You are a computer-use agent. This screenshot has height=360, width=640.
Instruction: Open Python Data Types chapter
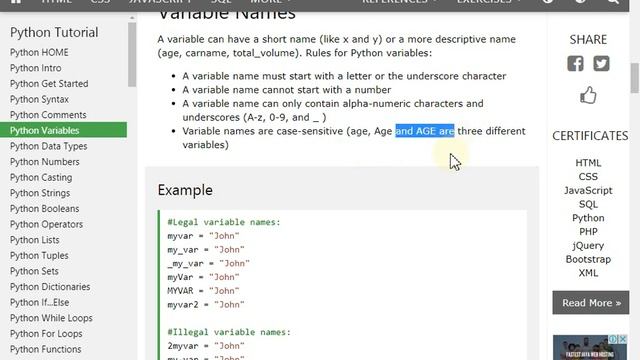(x=49, y=146)
